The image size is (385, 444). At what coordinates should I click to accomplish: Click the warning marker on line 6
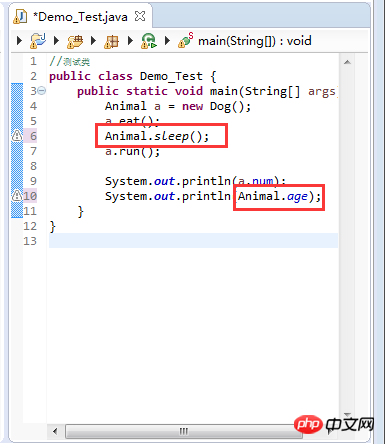[17, 136]
